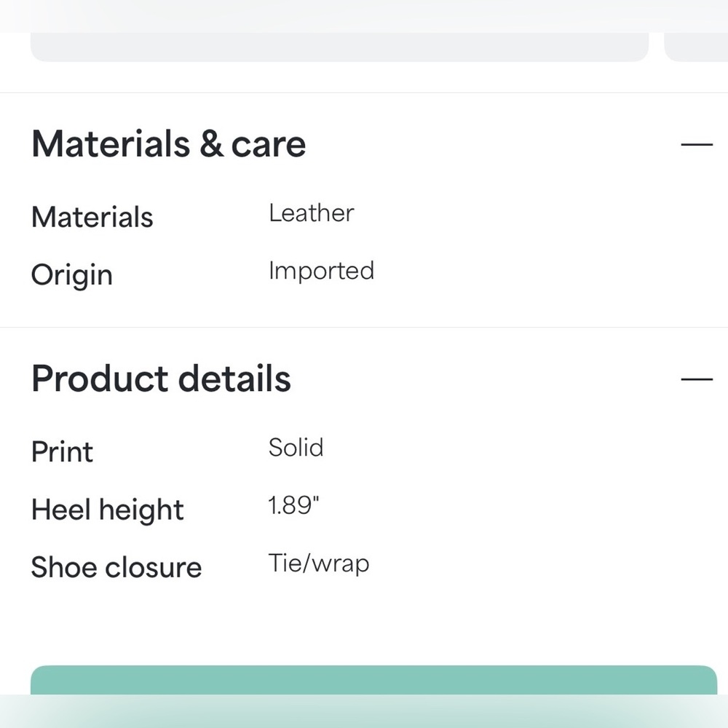This screenshot has height=728, width=728.
Task: Collapse the Product details minus icon
Action: (697, 379)
